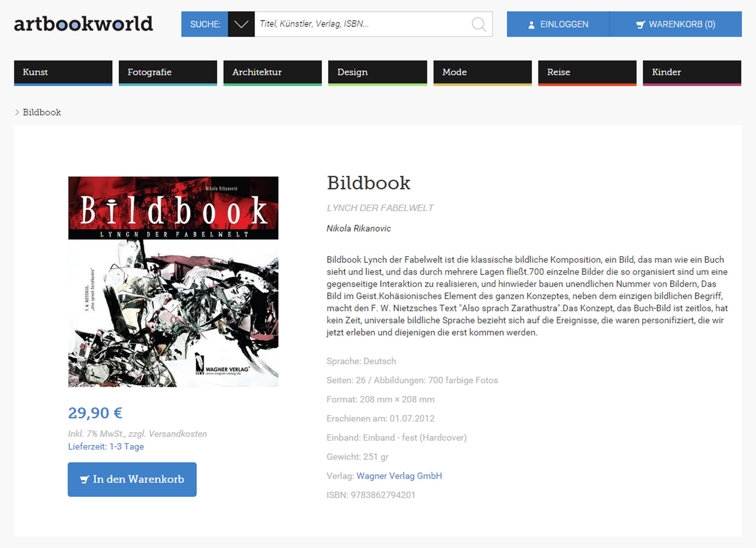The height and width of the screenshot is (548, 756).
Task: Click the Lieferzeit: 1-3 Tage link
Action: coord(106,446)
